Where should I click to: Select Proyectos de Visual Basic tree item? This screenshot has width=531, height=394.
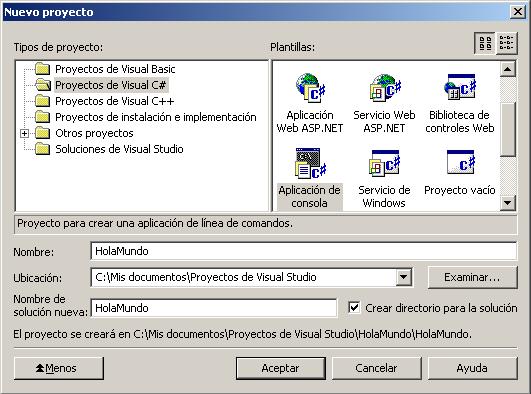pos(115,69)
